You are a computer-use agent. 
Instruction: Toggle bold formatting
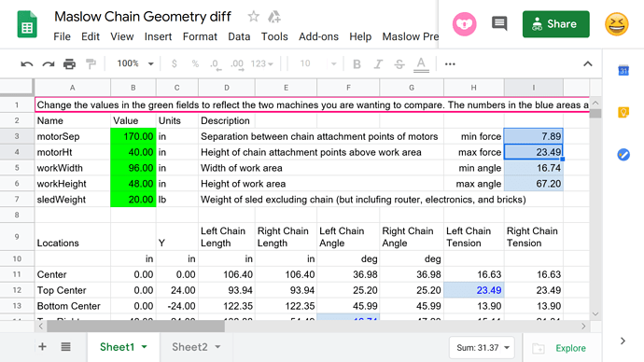point(357,64)
